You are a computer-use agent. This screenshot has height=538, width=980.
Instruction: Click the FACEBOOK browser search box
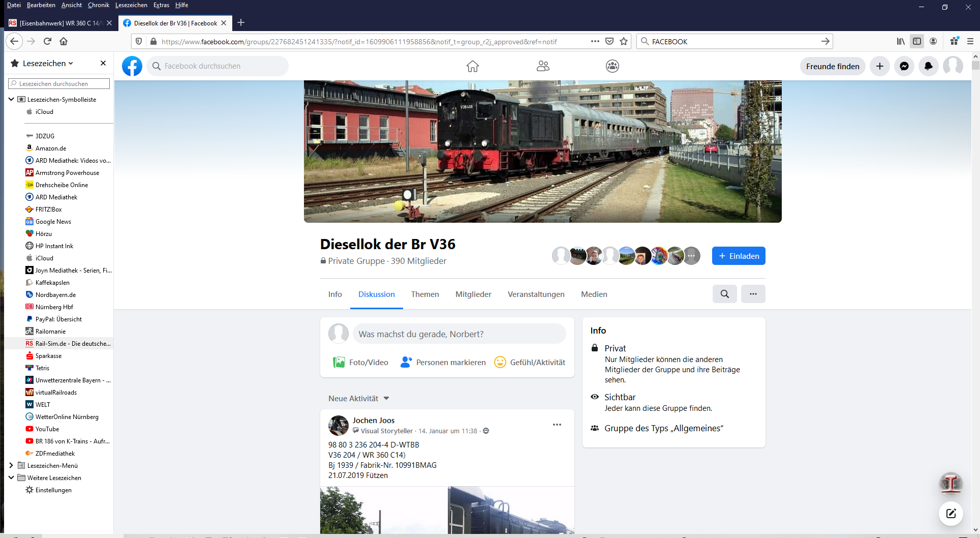click(x=734, y=41)
